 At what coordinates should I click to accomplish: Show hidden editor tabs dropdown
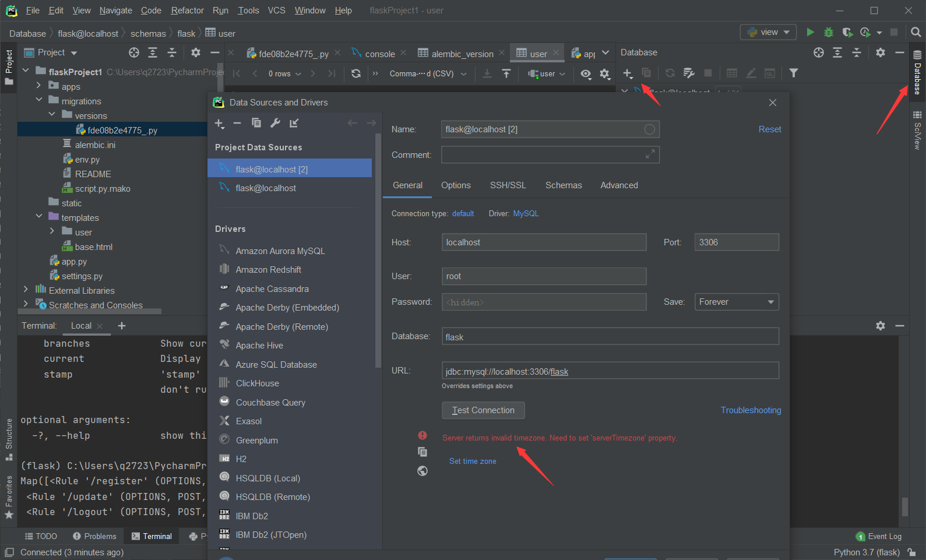(x=605, y=52)
